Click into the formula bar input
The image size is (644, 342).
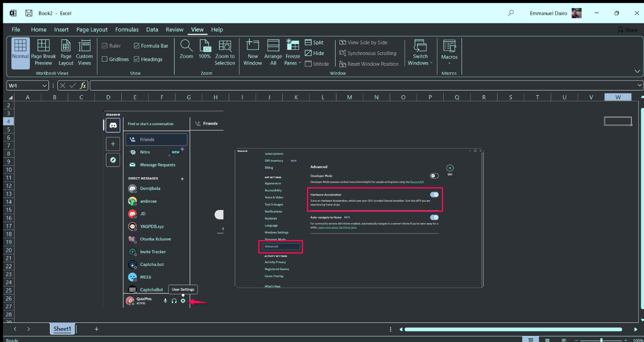tap(364, 85)
